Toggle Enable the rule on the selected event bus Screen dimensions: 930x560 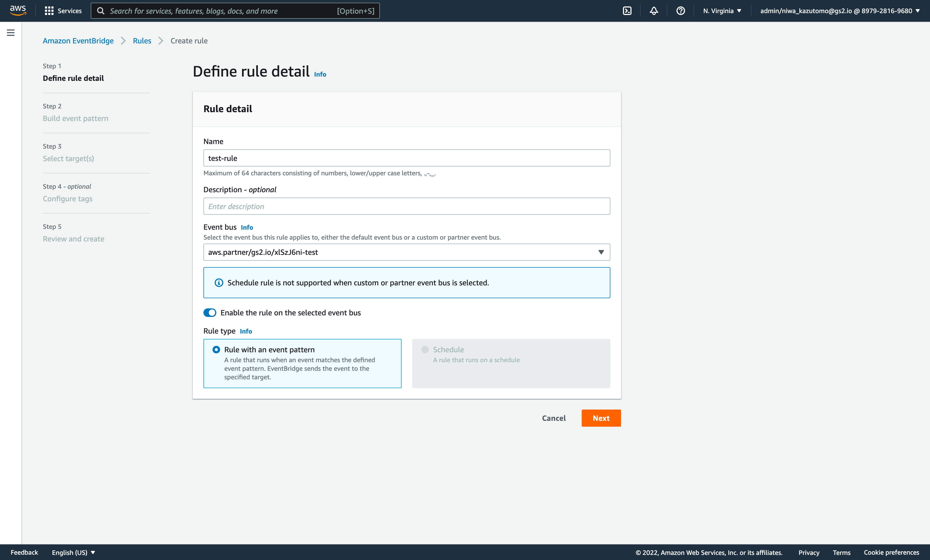(210, 313)
